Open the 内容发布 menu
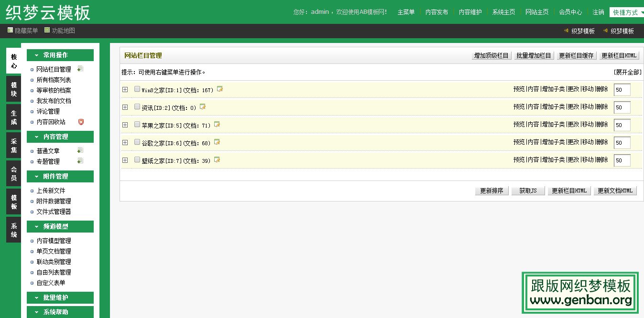 [x=436, y=12]
